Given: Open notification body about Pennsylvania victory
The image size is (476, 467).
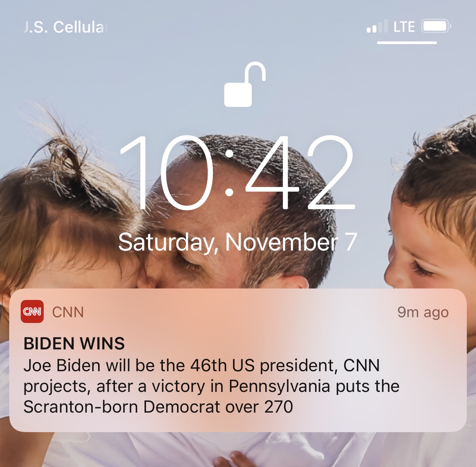Looking at the screenshot, I should point(211,386).
